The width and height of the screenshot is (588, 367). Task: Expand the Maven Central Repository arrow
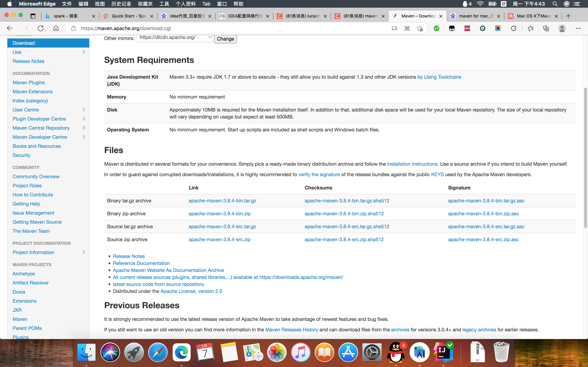click(x=84, y=128)
